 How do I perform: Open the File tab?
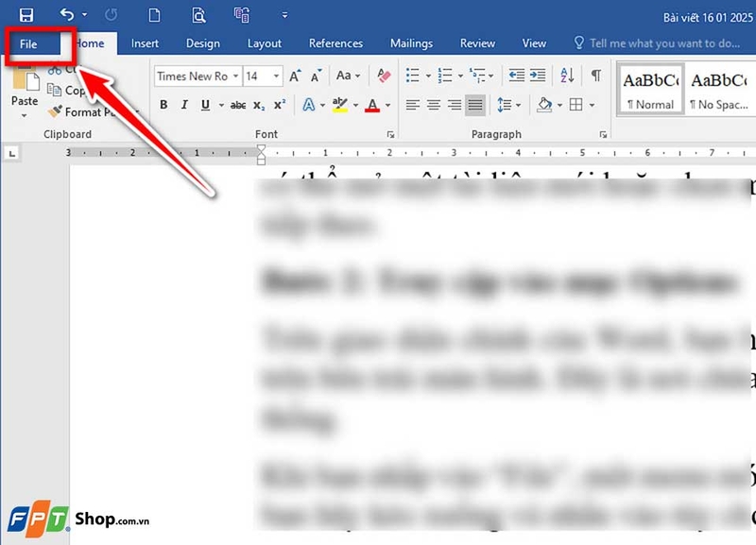coord(28,44)
